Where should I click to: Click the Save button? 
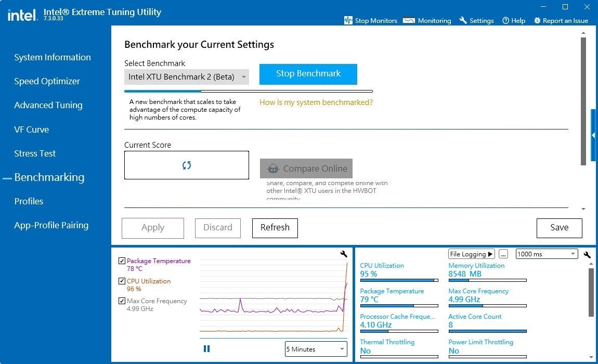[x=560, y=228]
